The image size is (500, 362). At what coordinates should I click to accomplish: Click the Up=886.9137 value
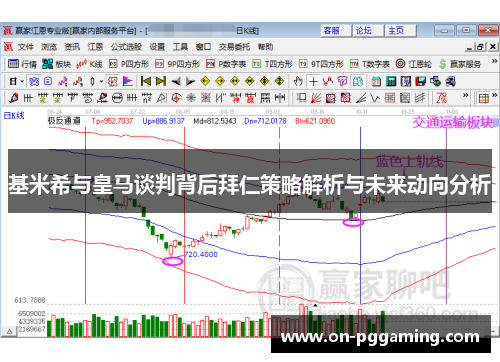point(163,121)
